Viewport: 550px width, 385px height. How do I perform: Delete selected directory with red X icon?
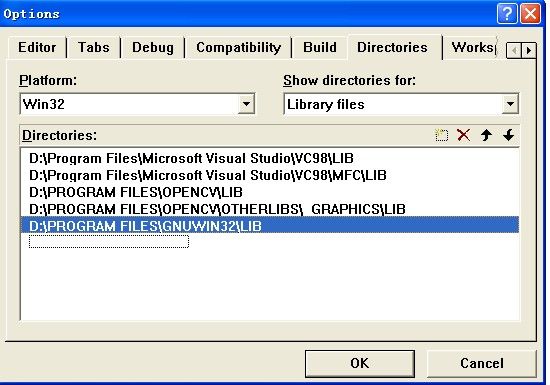(x=464, y=135)
